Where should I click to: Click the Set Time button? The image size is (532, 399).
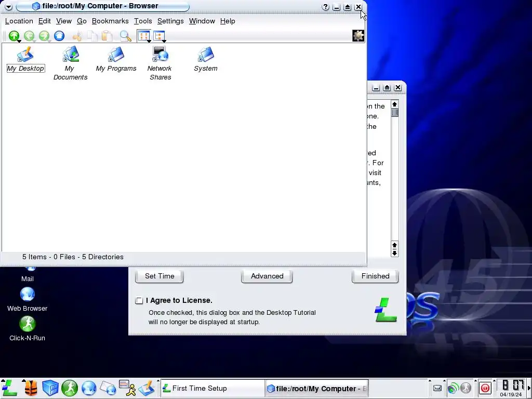click(159, 276)
